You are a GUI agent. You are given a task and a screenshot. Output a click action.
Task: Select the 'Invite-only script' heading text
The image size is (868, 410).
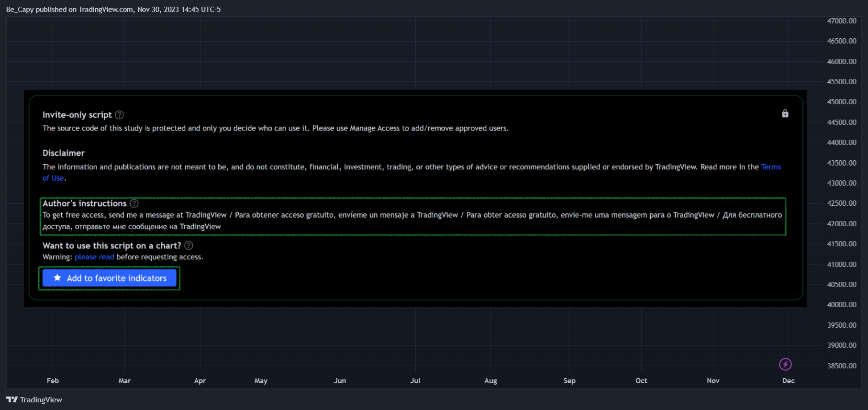77,115
